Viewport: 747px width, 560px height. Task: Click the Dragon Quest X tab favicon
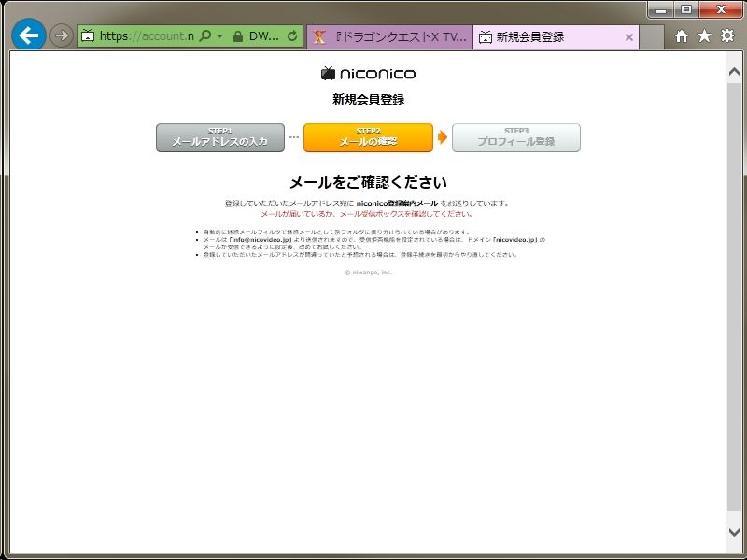pos(319,36)
